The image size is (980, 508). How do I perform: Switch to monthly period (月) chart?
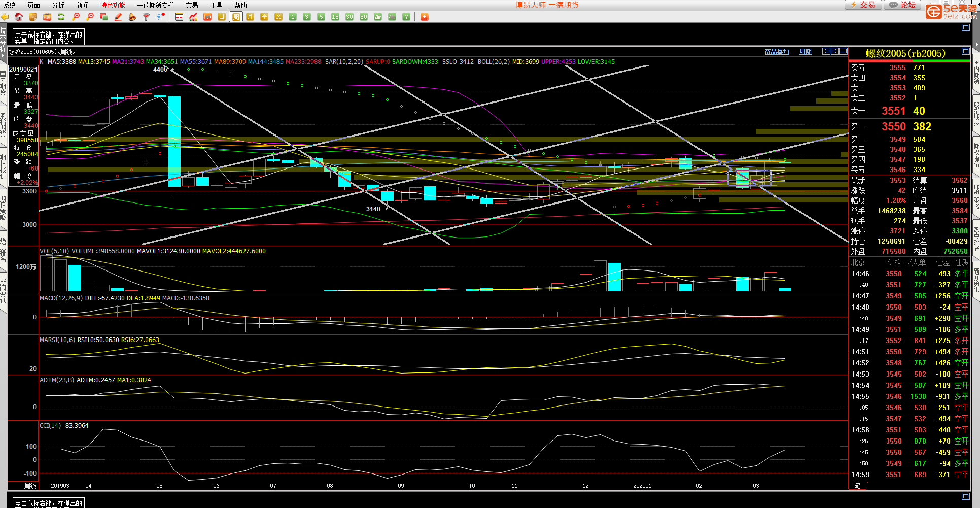pos(250,17)
